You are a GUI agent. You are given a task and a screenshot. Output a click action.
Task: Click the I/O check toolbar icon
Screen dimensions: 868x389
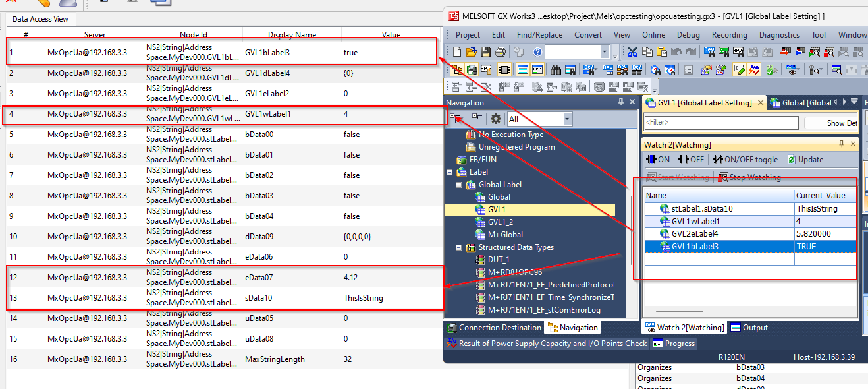(754, 69)
